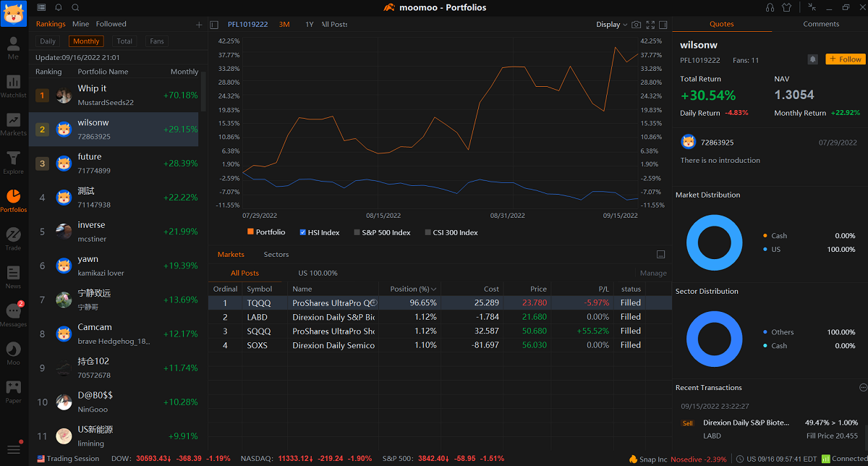The height and width of the screenshot is (466, 868).
Task: Click the Connected network status icon
Action: [825, 459]
